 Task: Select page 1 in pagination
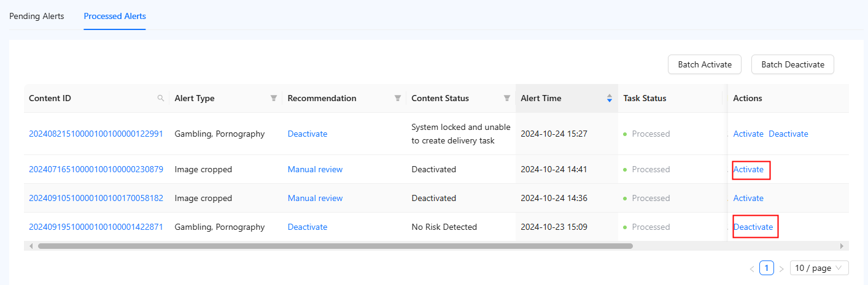pos(767,268)
